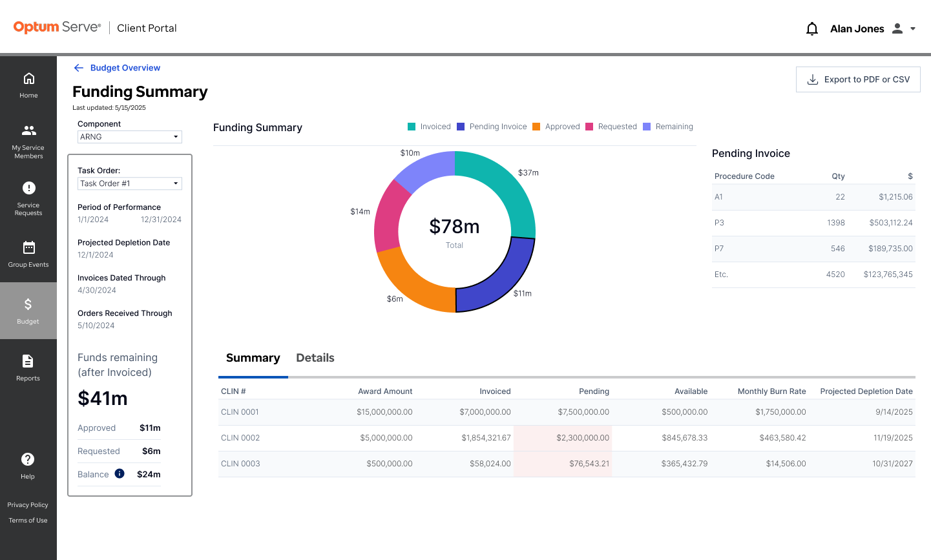This screenshot has height=560, width=931.
Task: Click procedure code P7 row
Action: point(813,249)
